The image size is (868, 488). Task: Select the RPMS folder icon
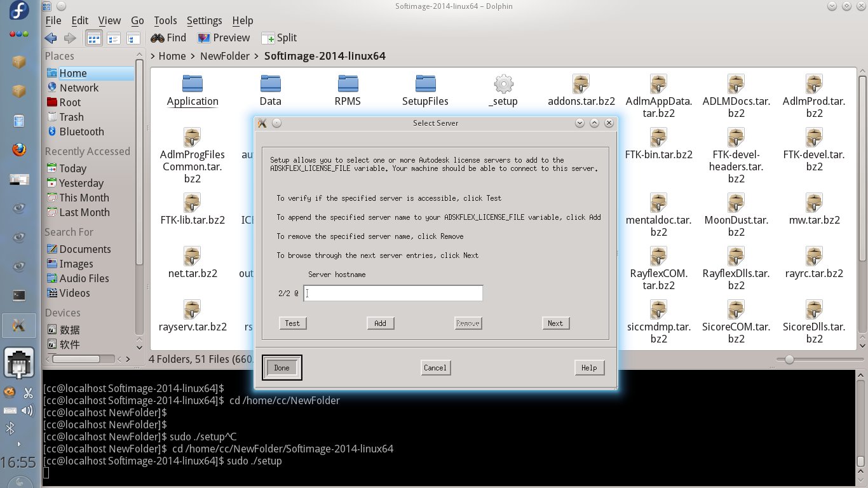coord(348,83)
